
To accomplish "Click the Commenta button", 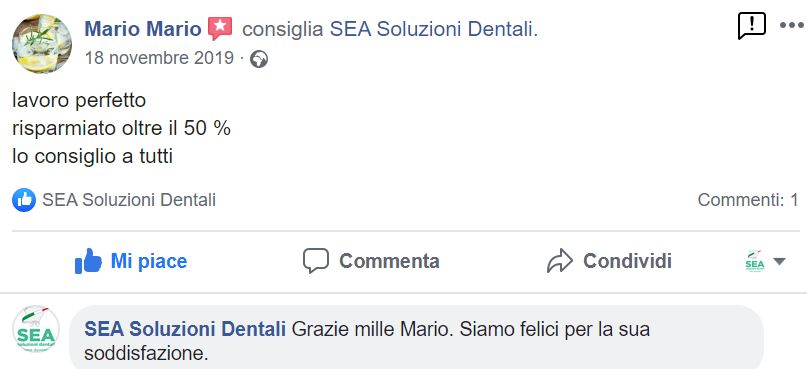I will pos(371,261).
